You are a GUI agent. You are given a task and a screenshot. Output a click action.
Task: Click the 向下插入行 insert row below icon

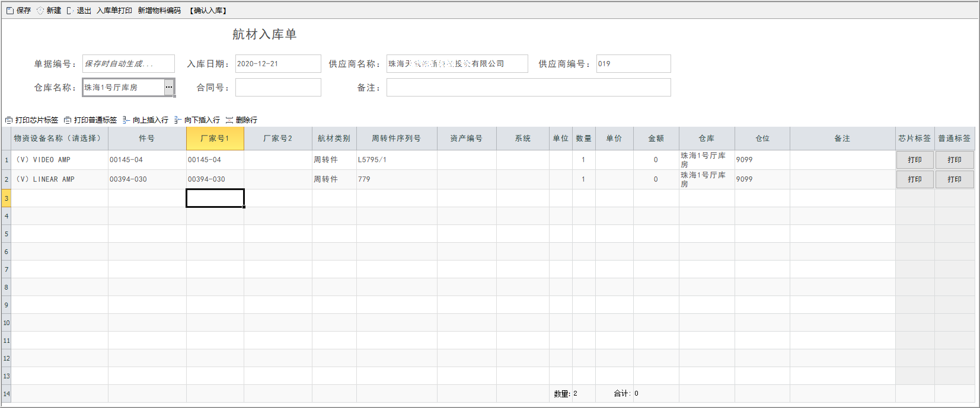click(178, 120)
